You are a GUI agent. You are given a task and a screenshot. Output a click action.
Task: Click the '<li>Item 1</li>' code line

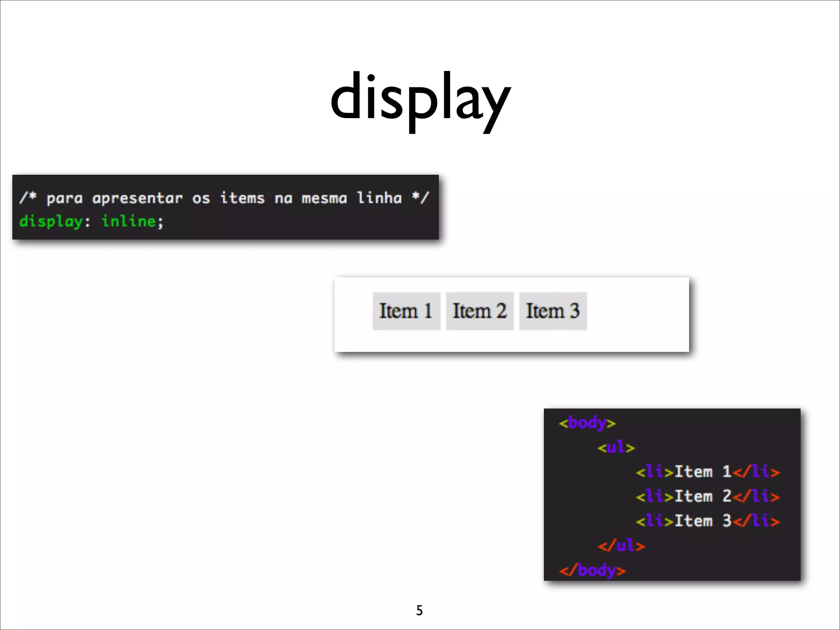coord(708,472)
